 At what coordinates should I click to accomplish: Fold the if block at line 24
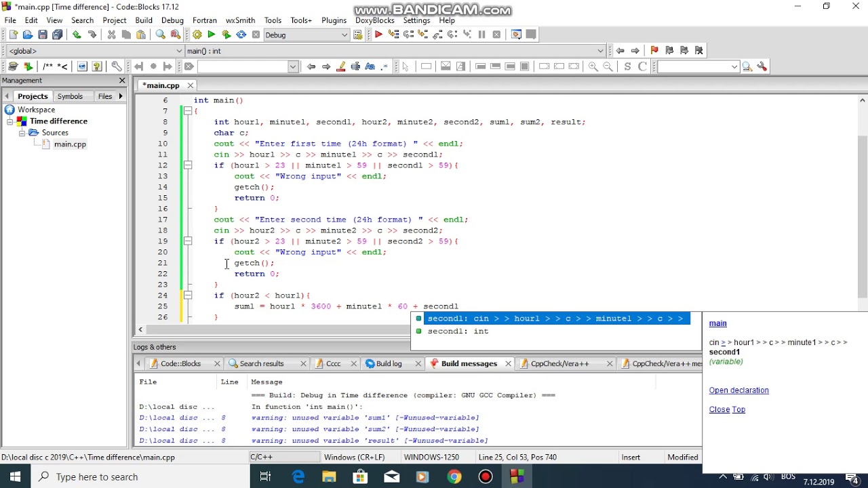[188, 296]
